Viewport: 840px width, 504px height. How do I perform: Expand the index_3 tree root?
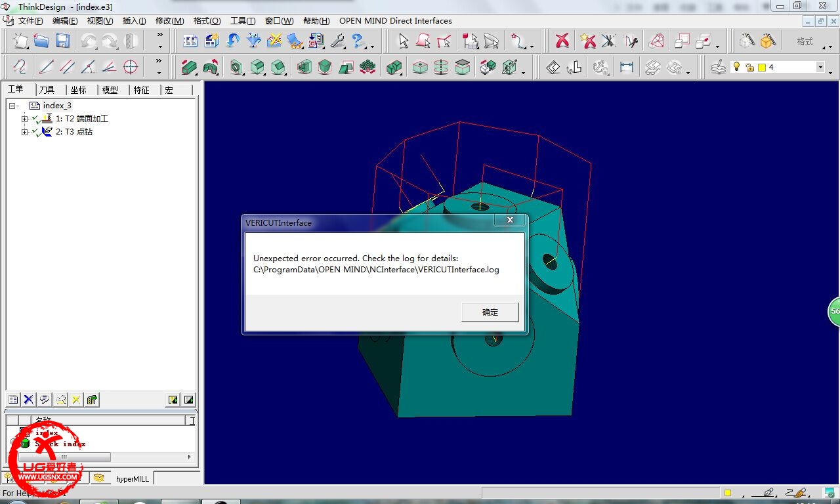pos(12,106)
